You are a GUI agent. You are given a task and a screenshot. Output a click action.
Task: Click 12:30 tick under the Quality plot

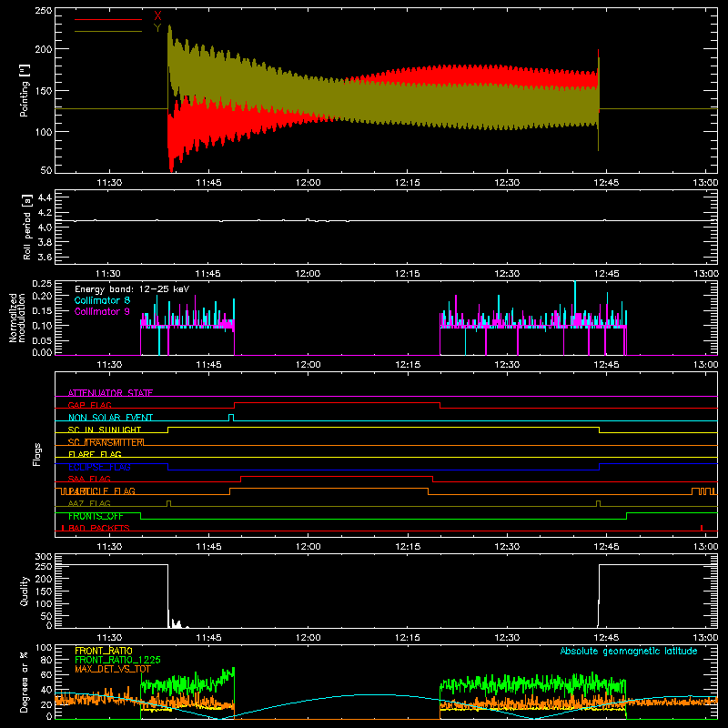(507, 638)
